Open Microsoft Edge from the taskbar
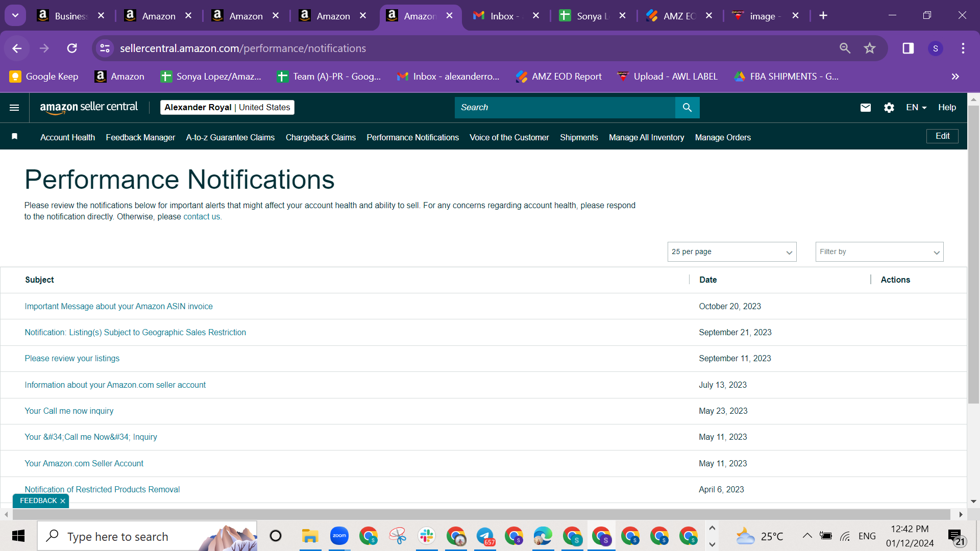The image size is (980, 551). [543, 536]
